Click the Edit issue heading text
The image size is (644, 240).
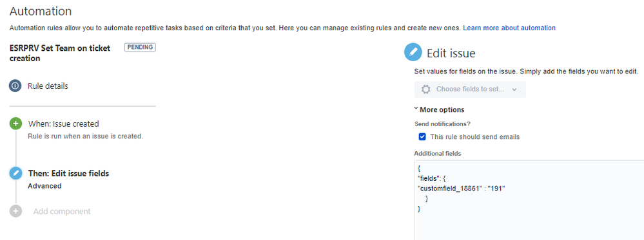click(451, 53)
